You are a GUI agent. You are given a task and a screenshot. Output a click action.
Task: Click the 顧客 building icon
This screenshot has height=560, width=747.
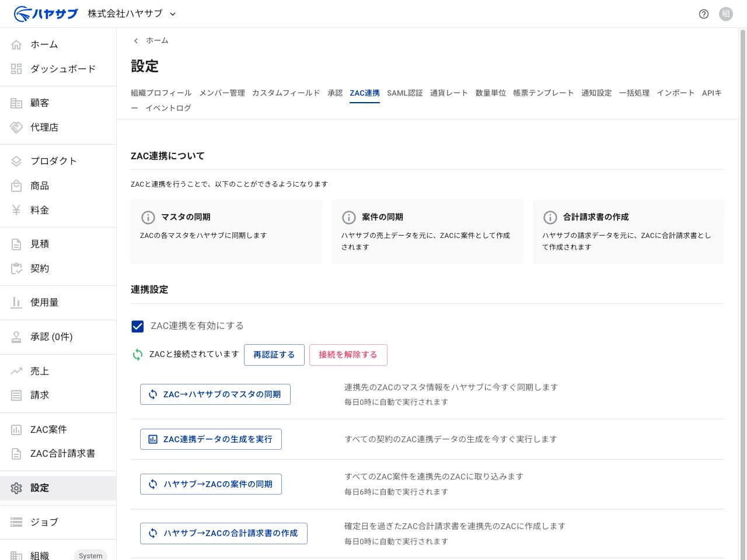[16, 103]
